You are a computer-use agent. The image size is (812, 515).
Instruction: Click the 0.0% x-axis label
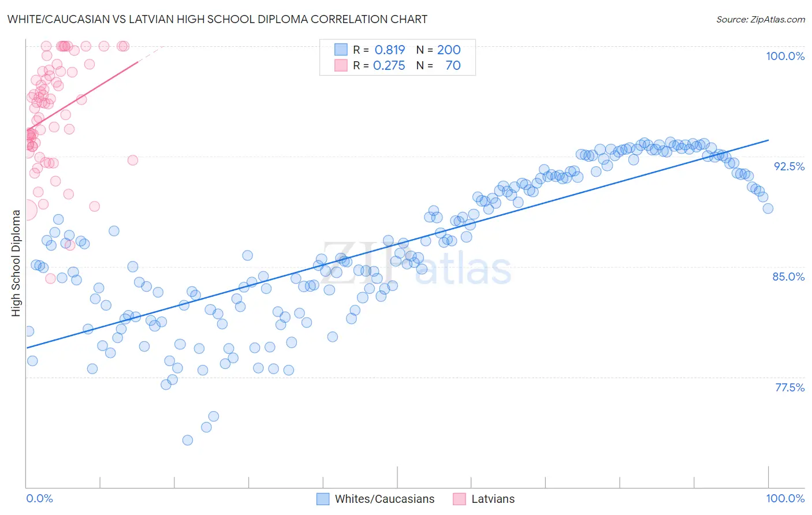(x=39, y=498)
